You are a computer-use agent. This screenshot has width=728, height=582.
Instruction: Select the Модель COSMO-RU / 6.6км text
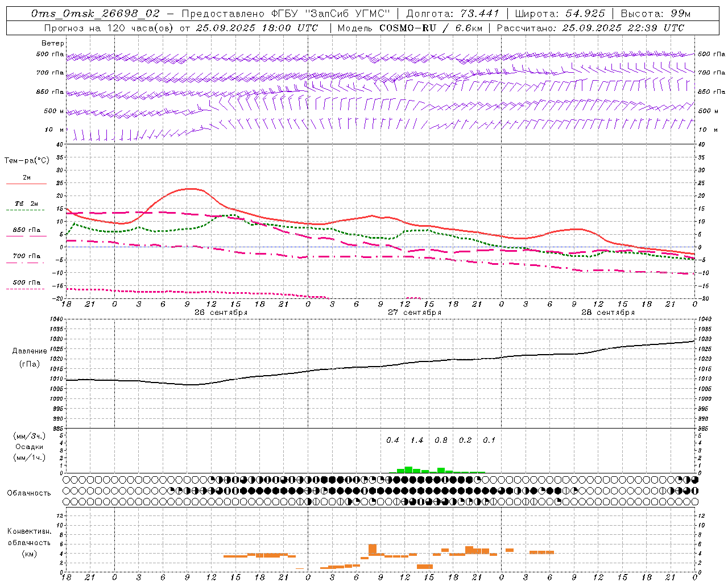pos(409,27)
